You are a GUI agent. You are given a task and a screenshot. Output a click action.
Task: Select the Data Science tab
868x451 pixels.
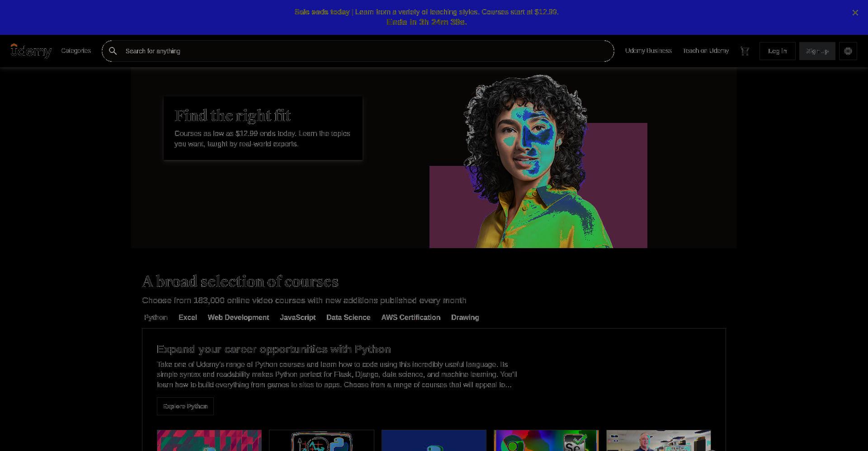pyautogui.click(x=349, y=317)
